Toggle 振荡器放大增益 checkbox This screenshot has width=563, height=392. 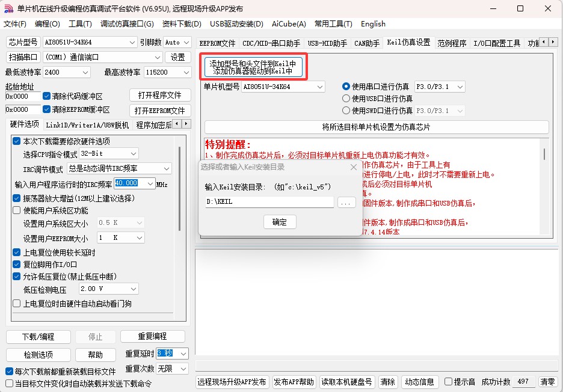[16, 198]
